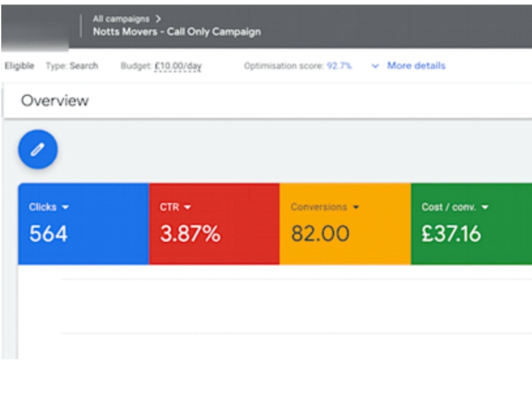The image size is (532, 398).
Task: Click the Budget label text
Action: (136, 66)
